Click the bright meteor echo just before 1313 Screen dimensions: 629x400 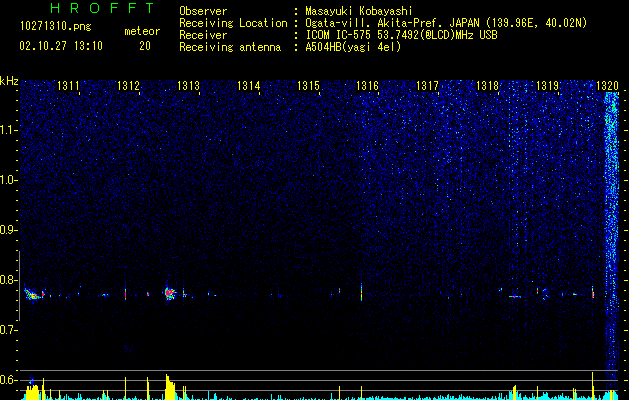pyautogui.click(x=170, y=293)
